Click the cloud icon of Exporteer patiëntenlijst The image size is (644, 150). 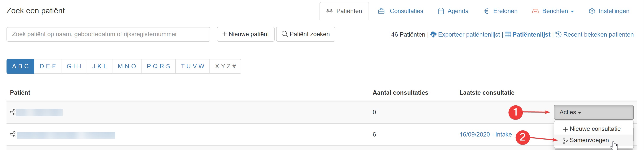tap(433, 34)
